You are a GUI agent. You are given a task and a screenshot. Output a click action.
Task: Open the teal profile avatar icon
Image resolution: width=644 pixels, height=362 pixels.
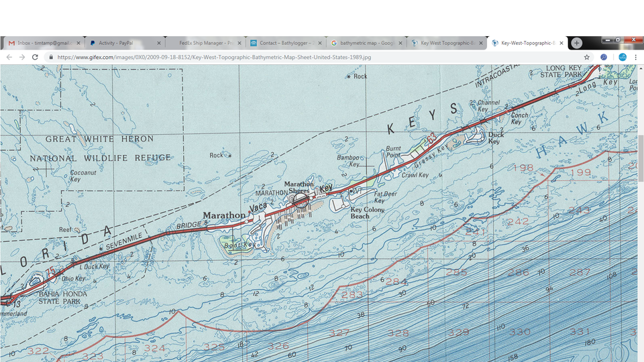tap(623, 57)
